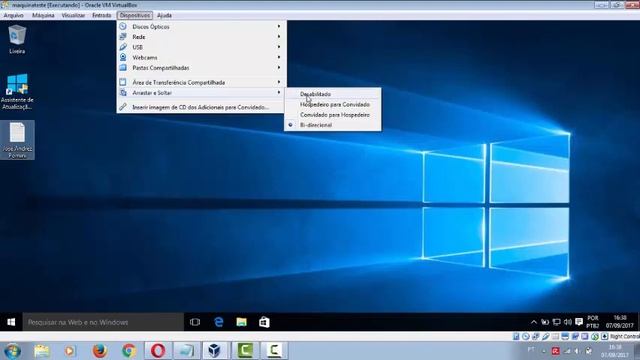Expand Pastas Compartilhadas submenu
This screenshot has width=640, height=360.
(202, 68)
